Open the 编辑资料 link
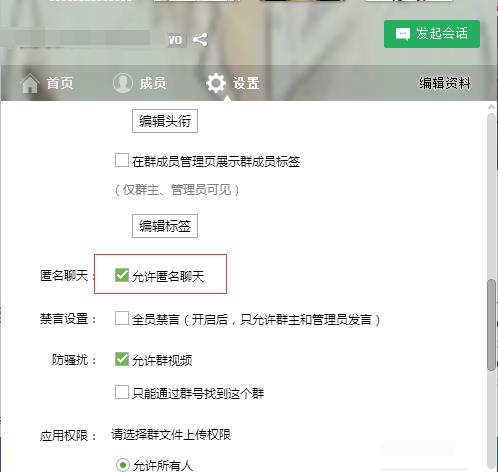This screenshot has width=498, height=472. (445, 83)
